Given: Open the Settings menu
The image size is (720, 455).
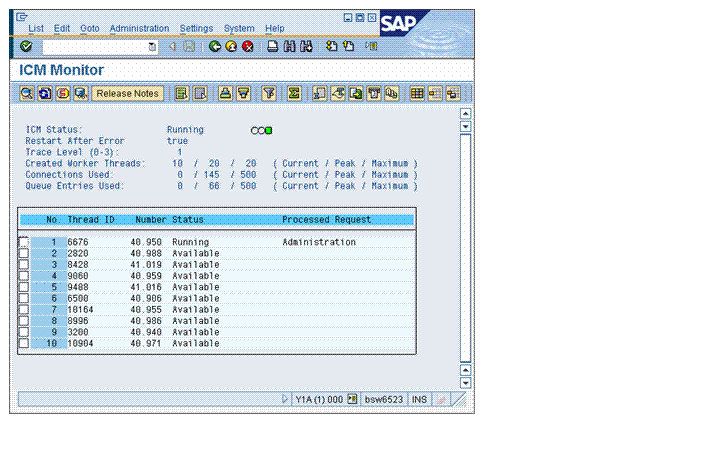Looking at the screenshot, I should click(x=196, y=28).
